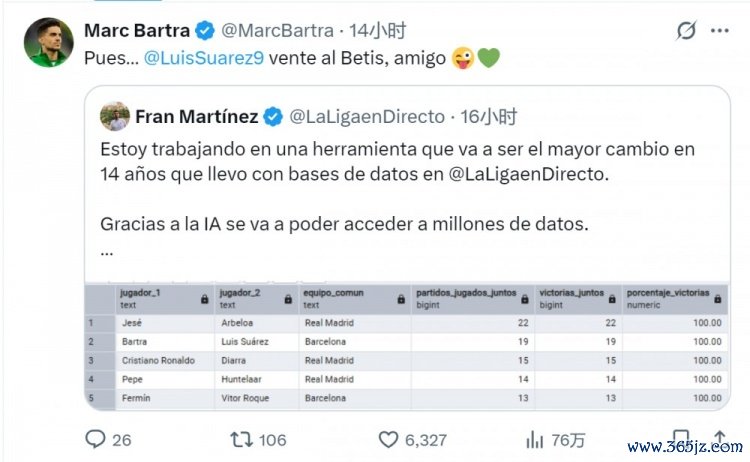Click Marc Bartra's profile avatar
750x462 pixels.
coord(49,43)
